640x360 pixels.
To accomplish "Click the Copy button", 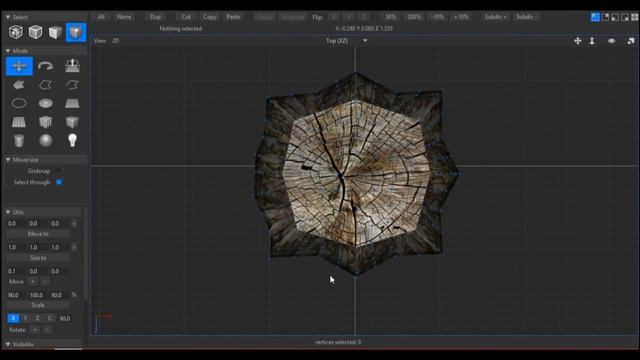I will (210, 17).
